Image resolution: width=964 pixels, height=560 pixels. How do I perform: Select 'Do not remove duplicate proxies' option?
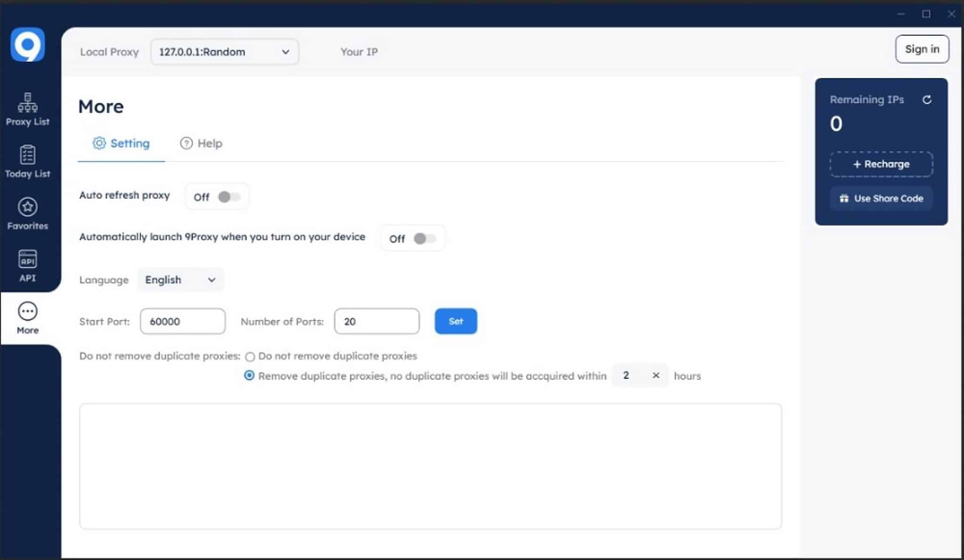point(250,356)
